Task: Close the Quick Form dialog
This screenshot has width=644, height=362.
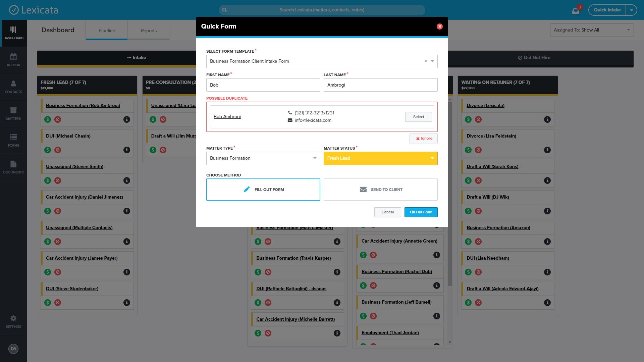Action: click(439, 27)
